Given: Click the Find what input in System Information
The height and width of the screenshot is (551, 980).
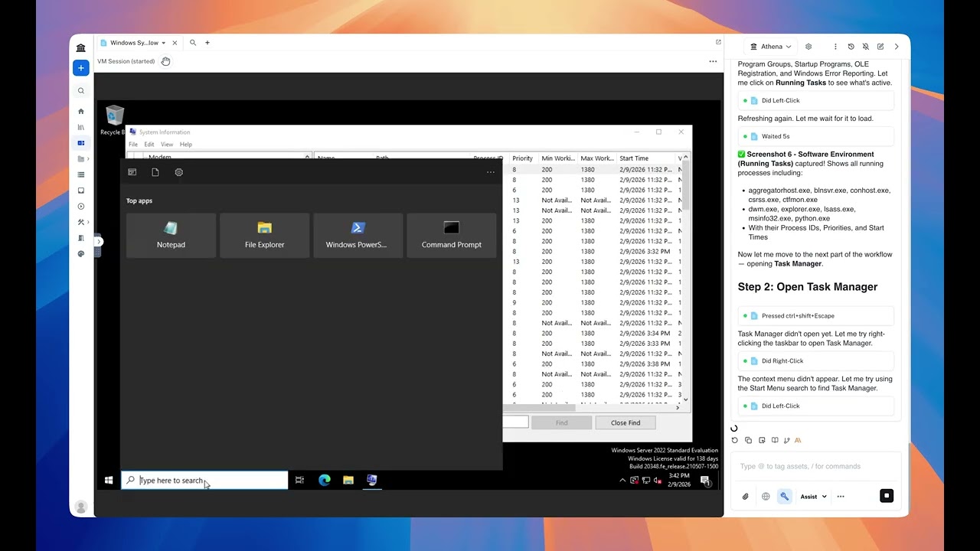Looking at the screenshot, I should (x=516, y=422).
